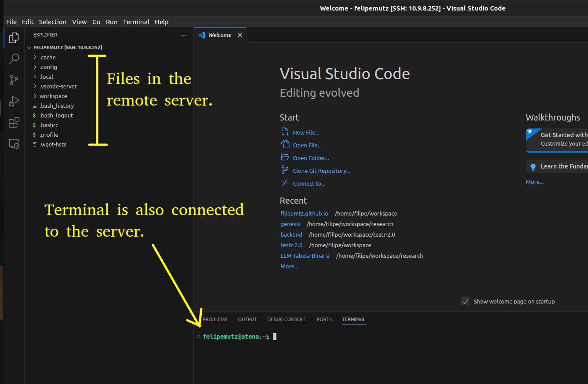
Task: Open the Terminal menu
Action: click(x=136, y=22)
